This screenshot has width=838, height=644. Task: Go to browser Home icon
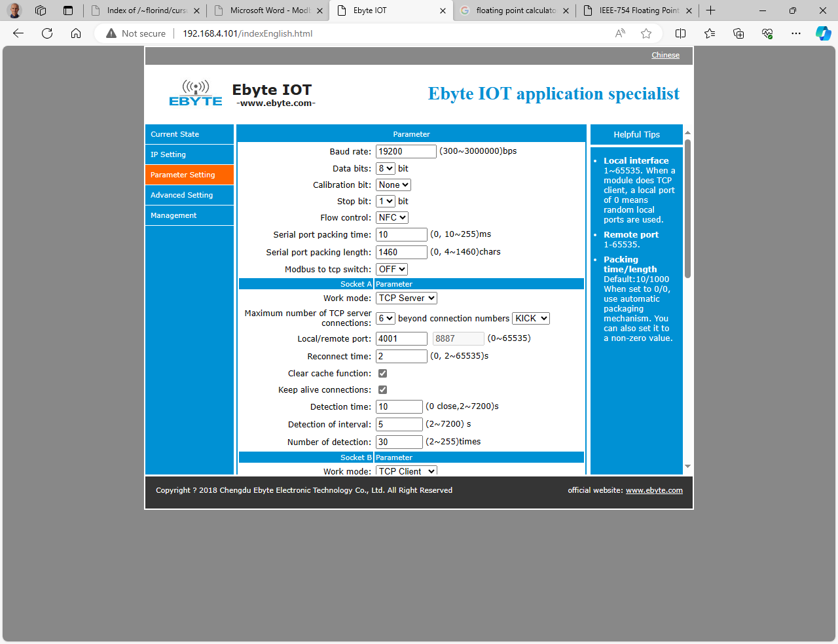[76, 33]
